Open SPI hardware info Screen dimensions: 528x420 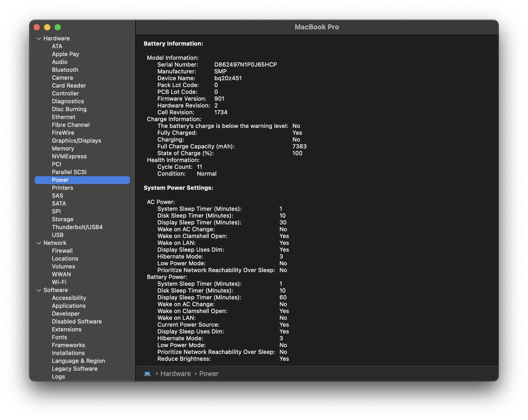(56, 212)
